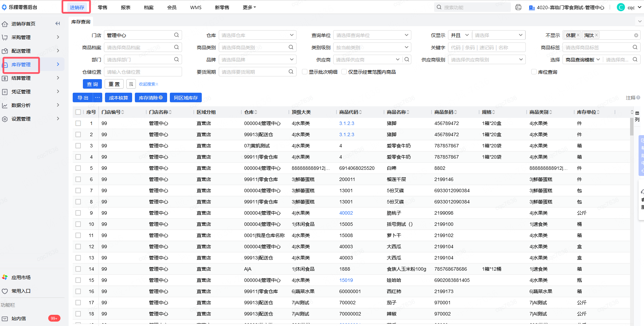
Task: Click the 关键字 input field
Action: coord(486,48)
